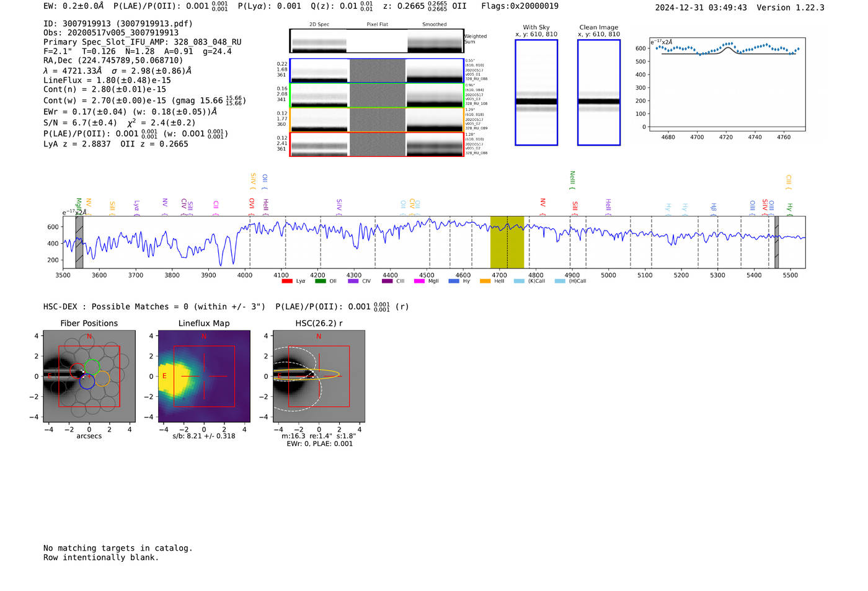The height and width of the screenshot is (591, 868).
Task: Click the green-bordered fiber row smoothed spectrum
Action: [435, 96]
